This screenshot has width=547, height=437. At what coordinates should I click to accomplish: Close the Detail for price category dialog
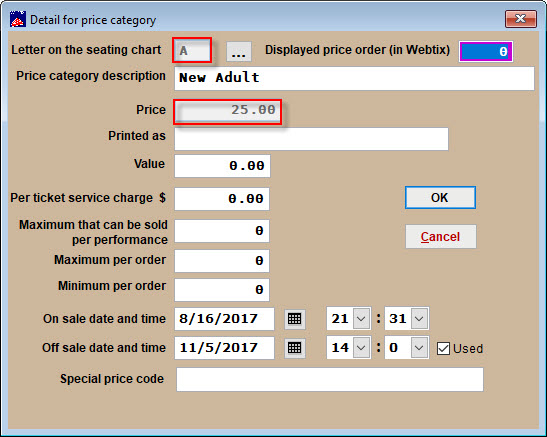coord(520,18)
